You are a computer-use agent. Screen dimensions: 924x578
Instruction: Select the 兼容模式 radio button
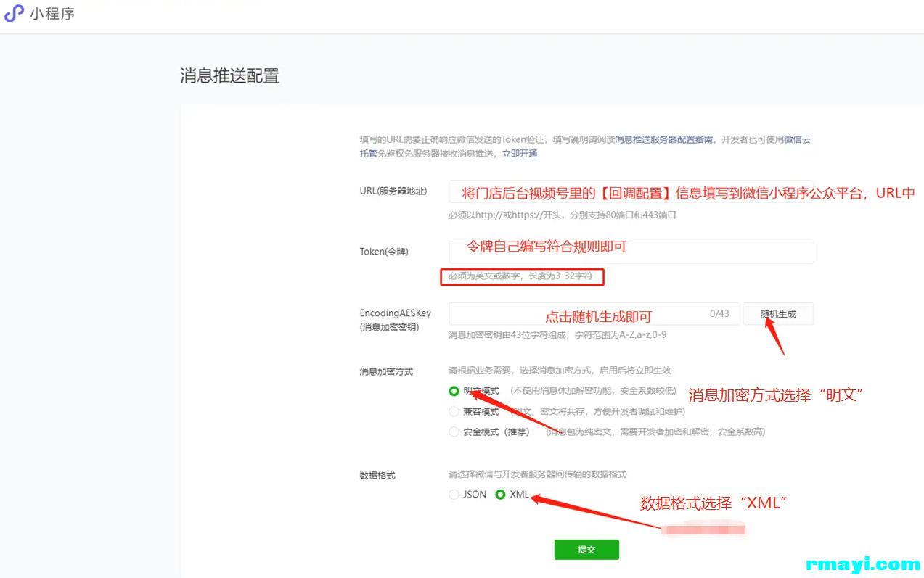tap(454, 411)
